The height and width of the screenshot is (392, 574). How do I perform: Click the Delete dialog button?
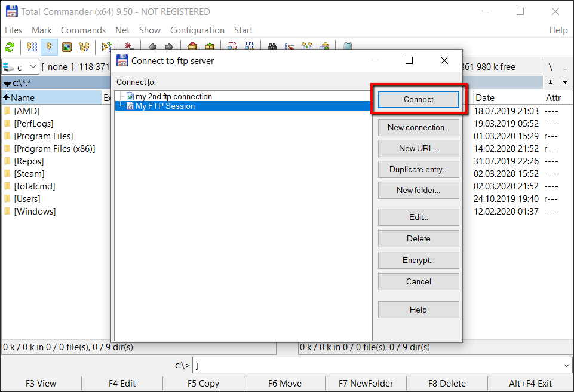(x=419, y=238)
